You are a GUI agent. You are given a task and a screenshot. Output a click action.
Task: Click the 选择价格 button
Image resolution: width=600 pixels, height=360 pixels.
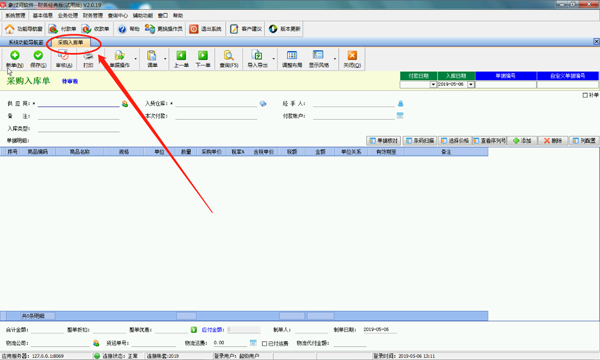(x=455, y=141)
